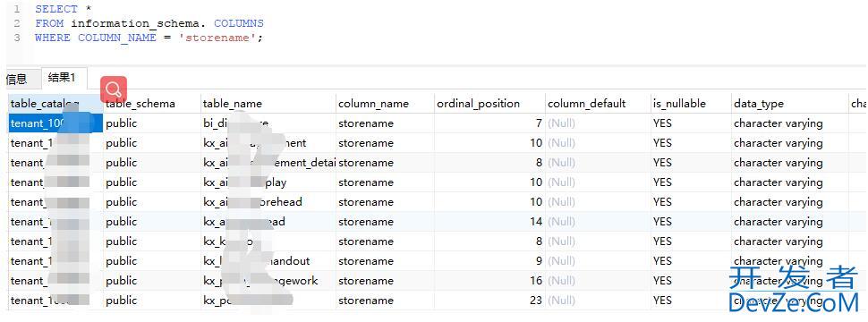The width and height of the screenshot is (868, 322).
Task: Select table name cell ending in 'handout'
Action: (x=268, y=261)
